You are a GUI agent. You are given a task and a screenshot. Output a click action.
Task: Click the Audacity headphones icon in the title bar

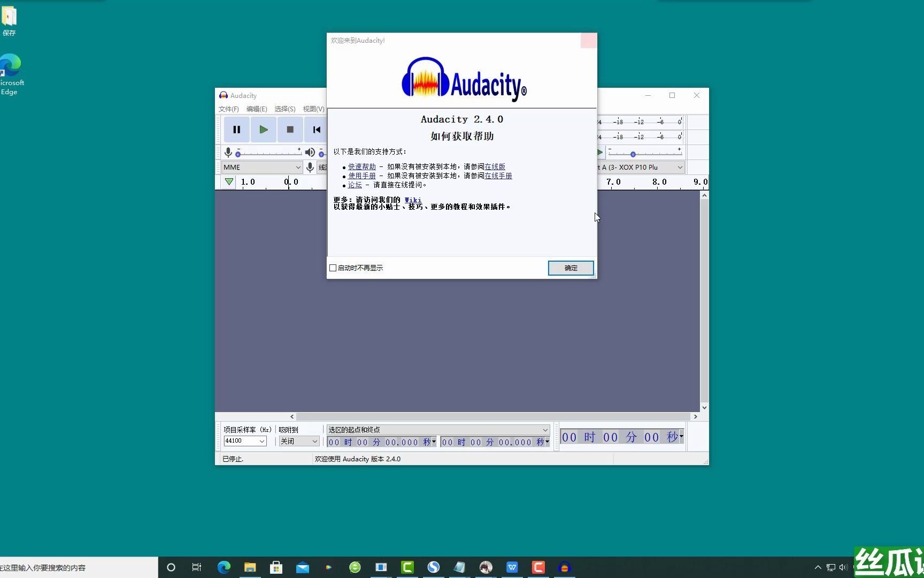pyautogui.click(x=224, y=95)
